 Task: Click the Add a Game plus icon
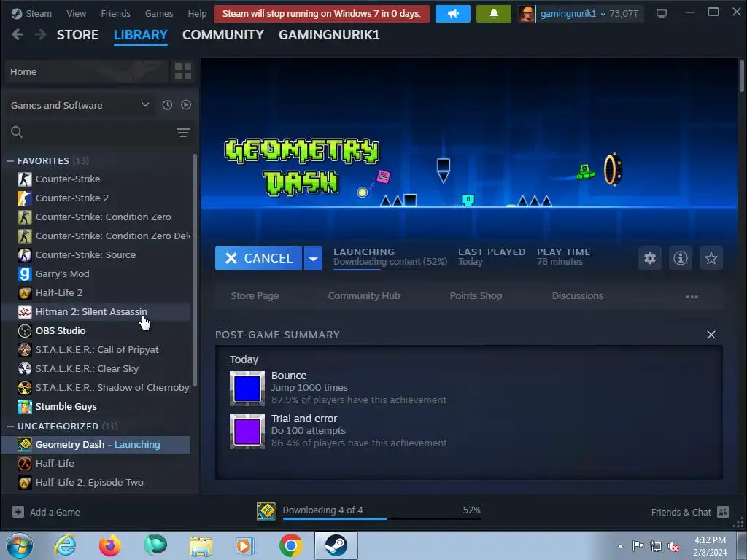(x=18, y=512)
